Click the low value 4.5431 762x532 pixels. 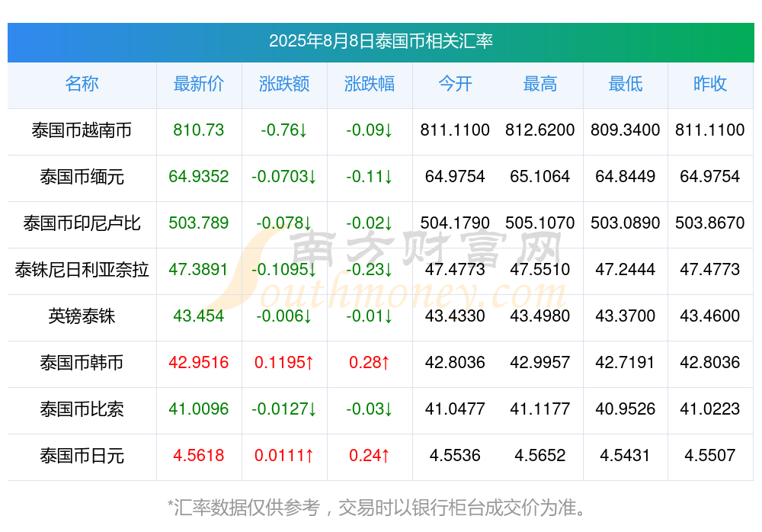coord(626,456)
